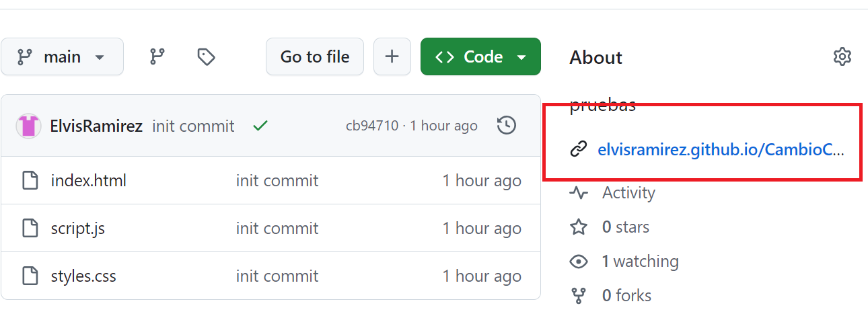The width and height of the screenshot is (868, 314).
Task: Open the branches view icon
Action: 157,57
